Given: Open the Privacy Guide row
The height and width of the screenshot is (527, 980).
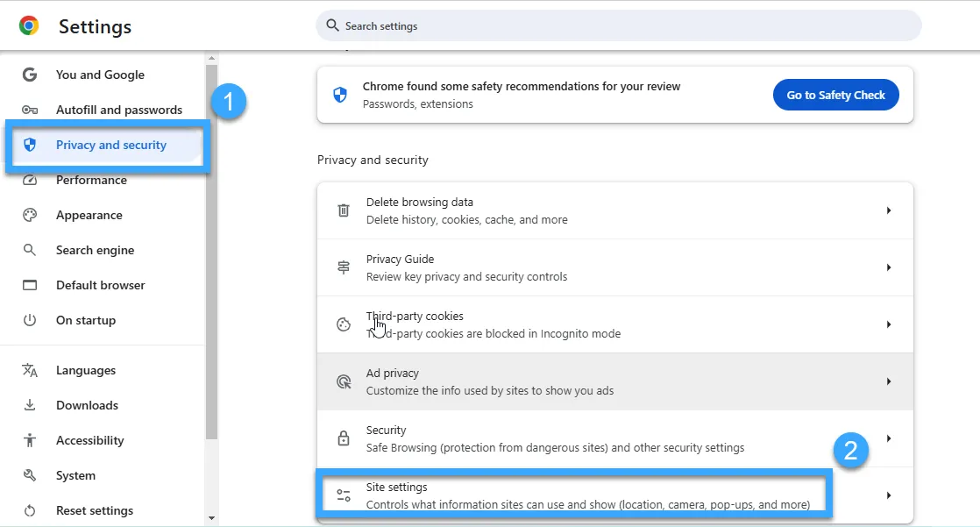Looking at the screenshot, I should pyautogui.click(x=615, y=267).
